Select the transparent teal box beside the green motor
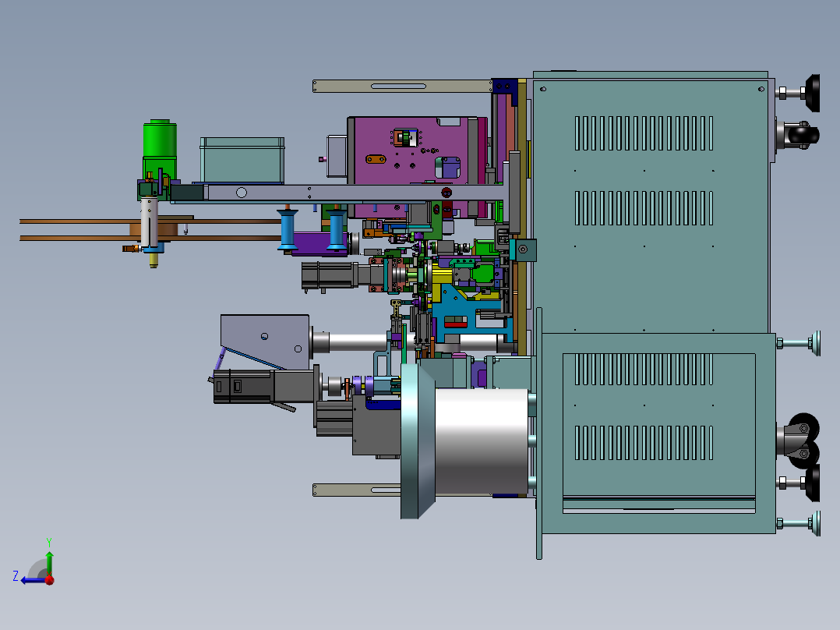840x630 pixels. (x=242, y=160)
